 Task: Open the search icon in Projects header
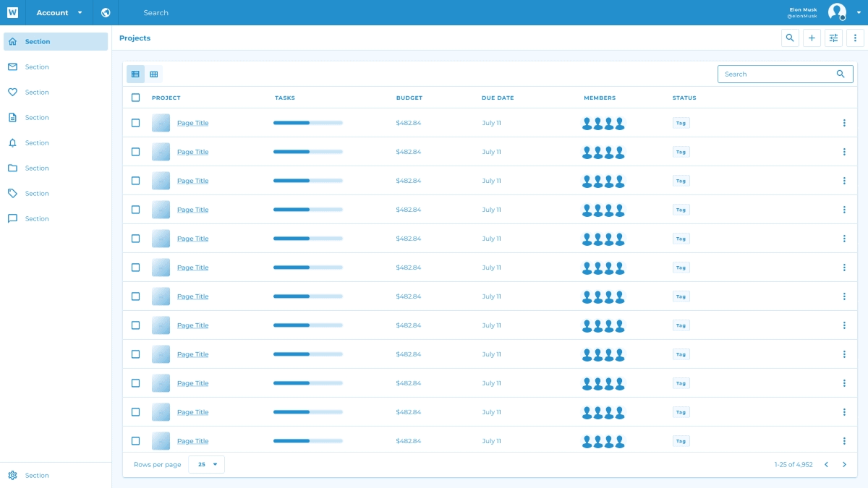click(x=790, y=38)
